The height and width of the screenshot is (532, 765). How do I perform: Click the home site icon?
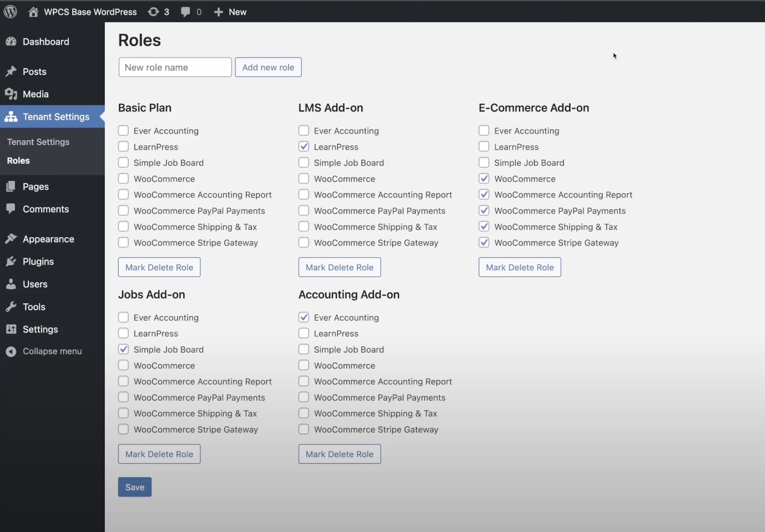click(33, 12)
